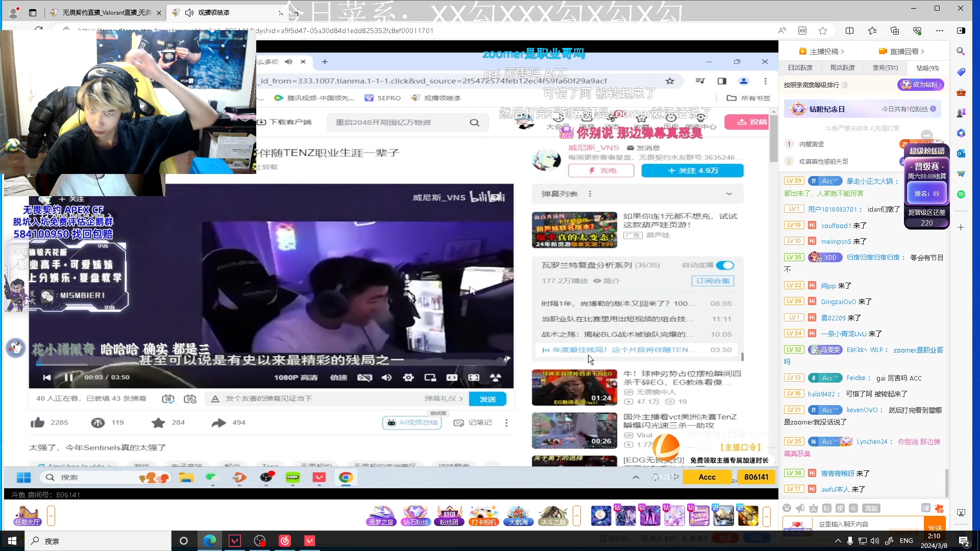This screenshot has height=551, width=980.
Task: Open 钻石粉丝 gift bar icon
Action: pyautogui.click(x=415, y=516)
